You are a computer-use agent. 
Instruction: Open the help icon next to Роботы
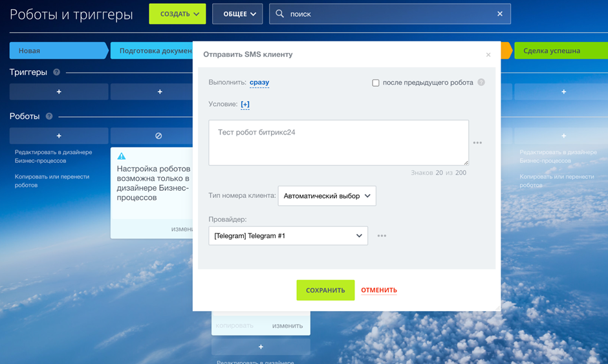tap(49, 116)
